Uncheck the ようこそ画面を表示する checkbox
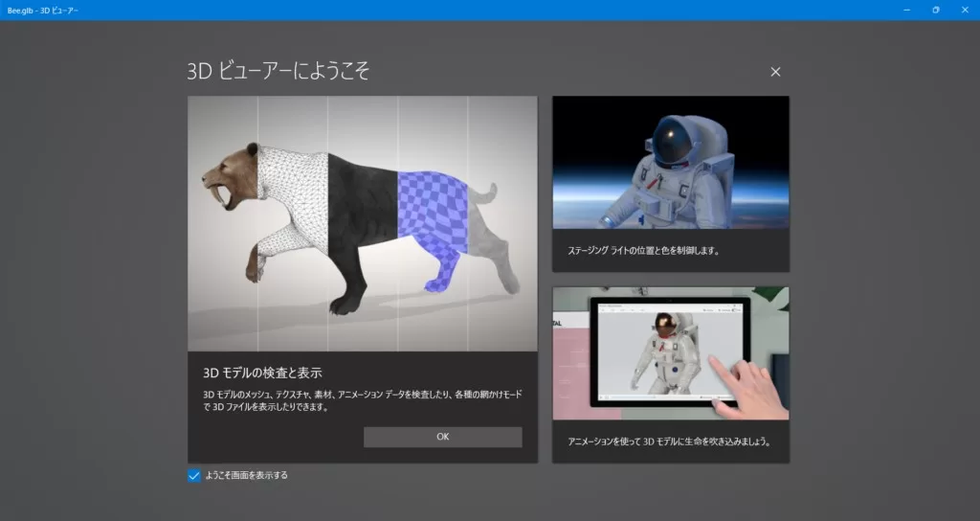 click(194, 475)
